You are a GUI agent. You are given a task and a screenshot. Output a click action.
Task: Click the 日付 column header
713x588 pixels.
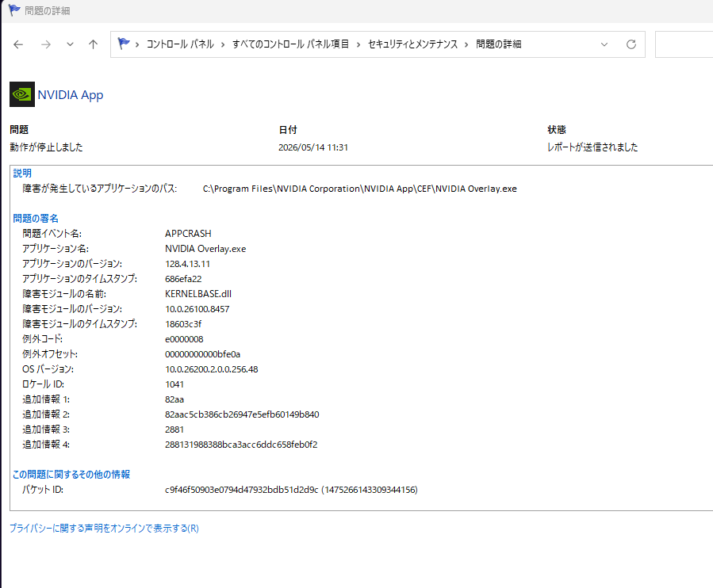288,130
